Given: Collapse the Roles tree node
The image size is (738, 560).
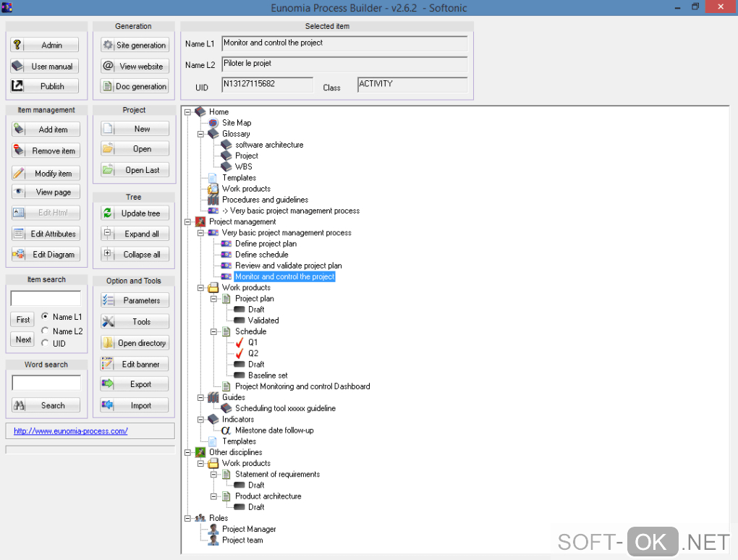Looking at the screenshot, I should pos(188,518).
